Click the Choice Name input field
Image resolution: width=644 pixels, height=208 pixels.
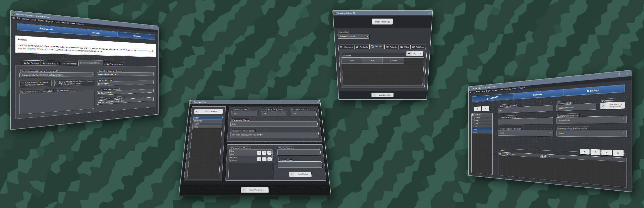pyautogui.click(x=299, y=153)
